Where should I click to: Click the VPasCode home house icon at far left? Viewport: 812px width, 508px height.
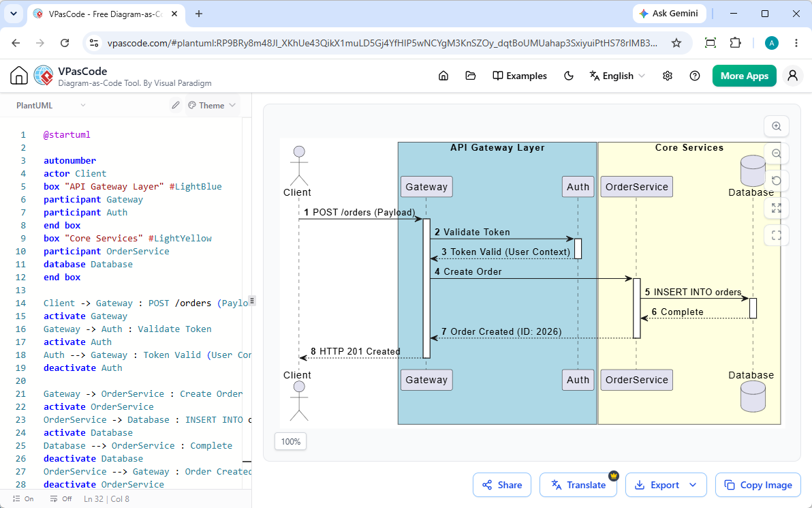(18, 76)
